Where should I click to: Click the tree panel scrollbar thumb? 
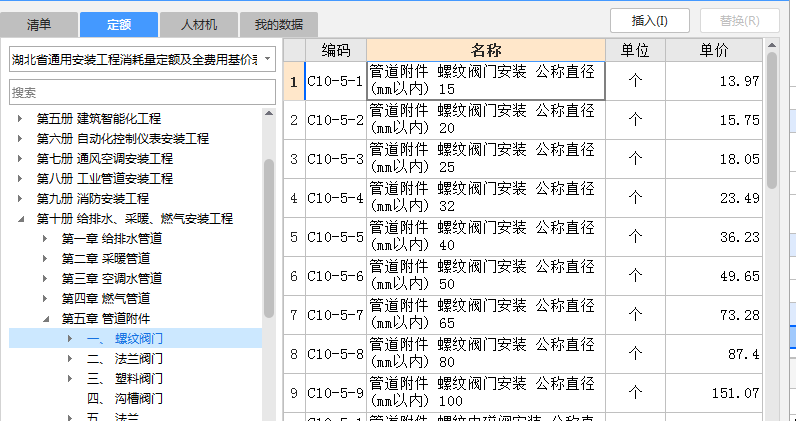click(269, 238)
